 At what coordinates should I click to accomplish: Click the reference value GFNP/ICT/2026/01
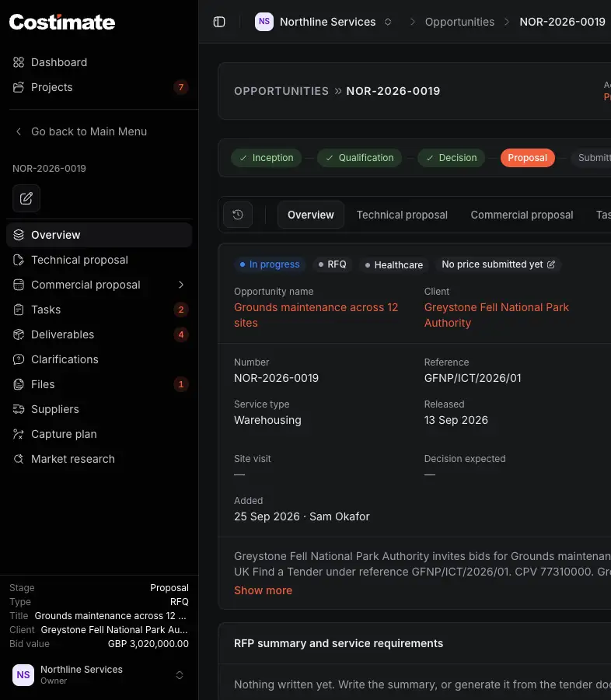472,378
